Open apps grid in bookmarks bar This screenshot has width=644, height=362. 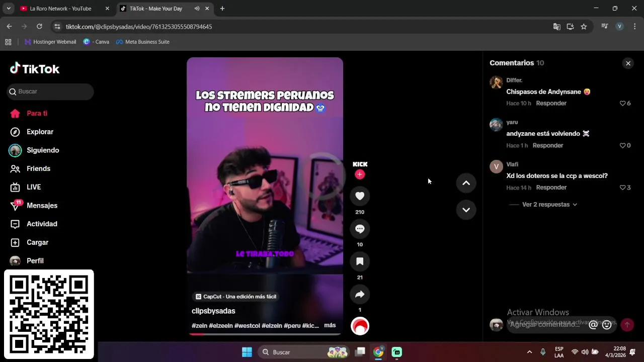(8, 42)
